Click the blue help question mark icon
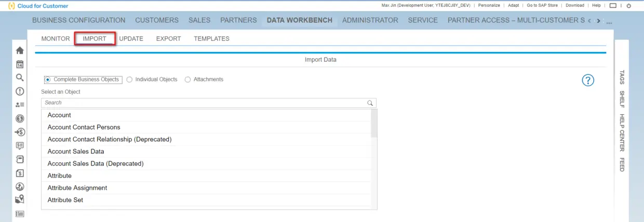 (x=588, y=80)
